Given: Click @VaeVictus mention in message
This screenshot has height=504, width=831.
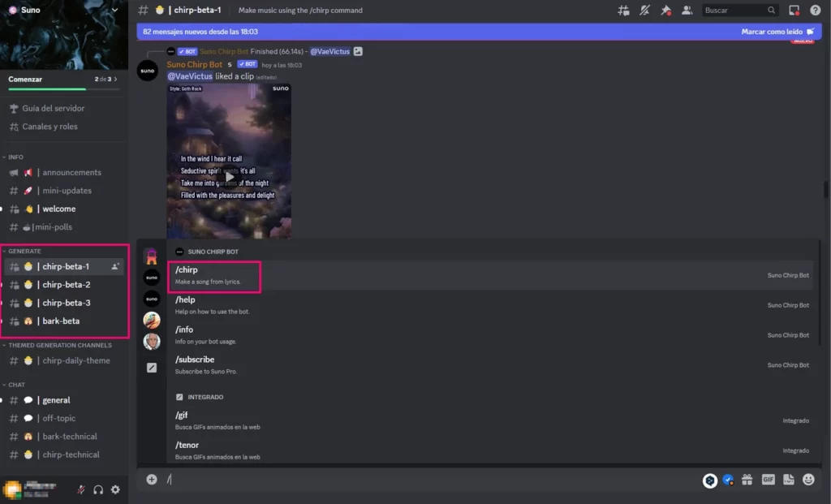Looking at the screenshot, I should [190, 76].
